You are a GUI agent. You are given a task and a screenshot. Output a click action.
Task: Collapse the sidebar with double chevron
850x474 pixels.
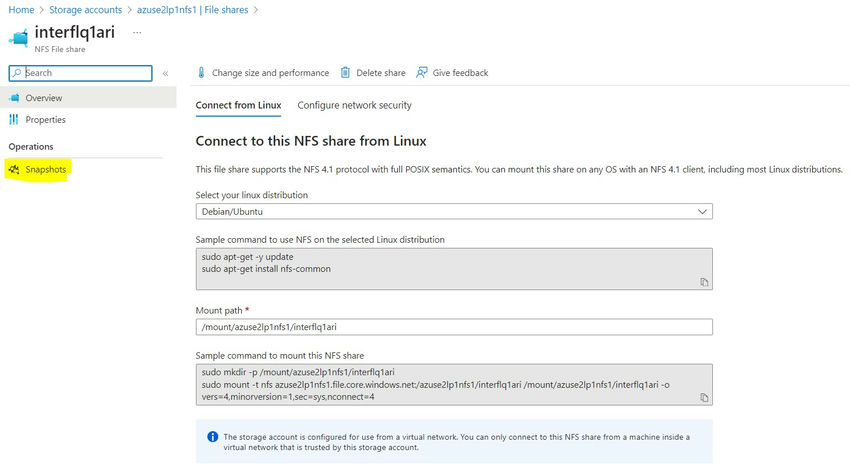pyautogui.click(x=166, y=73)
